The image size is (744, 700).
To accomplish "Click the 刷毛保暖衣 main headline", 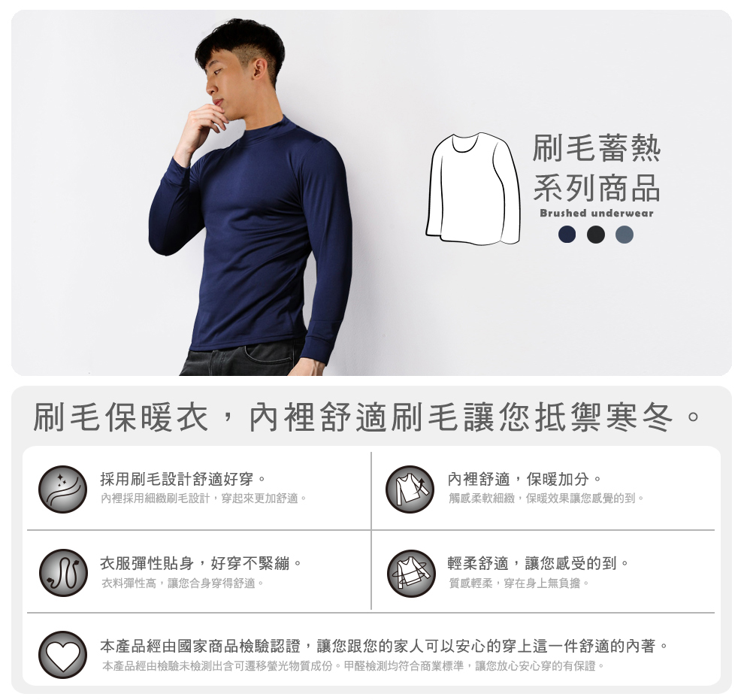I will 366,417.
